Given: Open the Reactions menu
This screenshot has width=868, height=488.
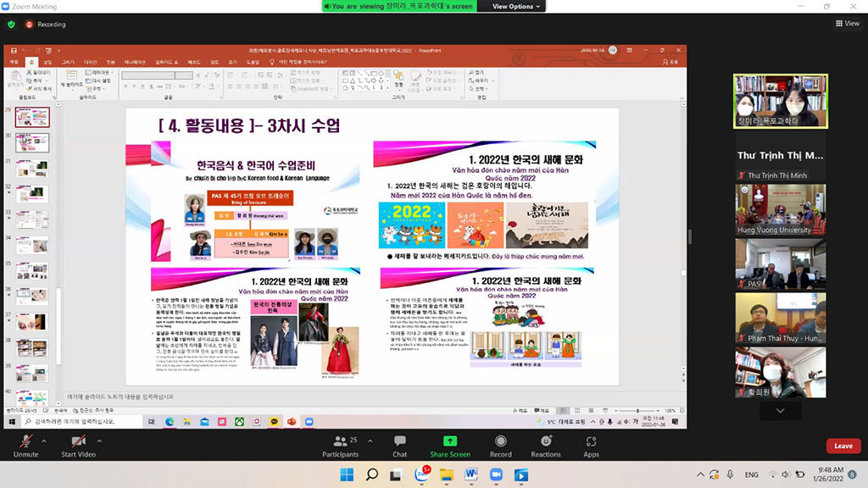Looking at the screenshot, I should tap(546, 446).
